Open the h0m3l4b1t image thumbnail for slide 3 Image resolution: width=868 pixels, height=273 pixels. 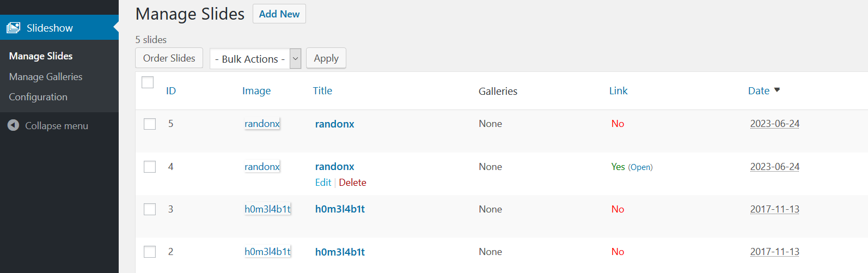pos(267,209)
